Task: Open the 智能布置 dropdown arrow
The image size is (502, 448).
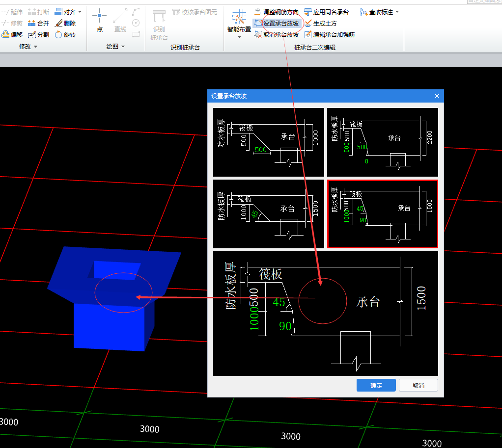Action: click(x=239, y=37)
